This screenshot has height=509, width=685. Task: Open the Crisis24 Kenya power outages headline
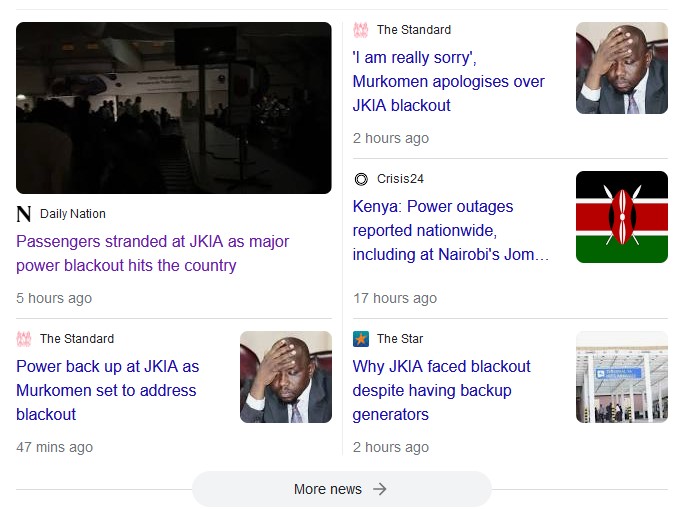[x=450, y=230]
